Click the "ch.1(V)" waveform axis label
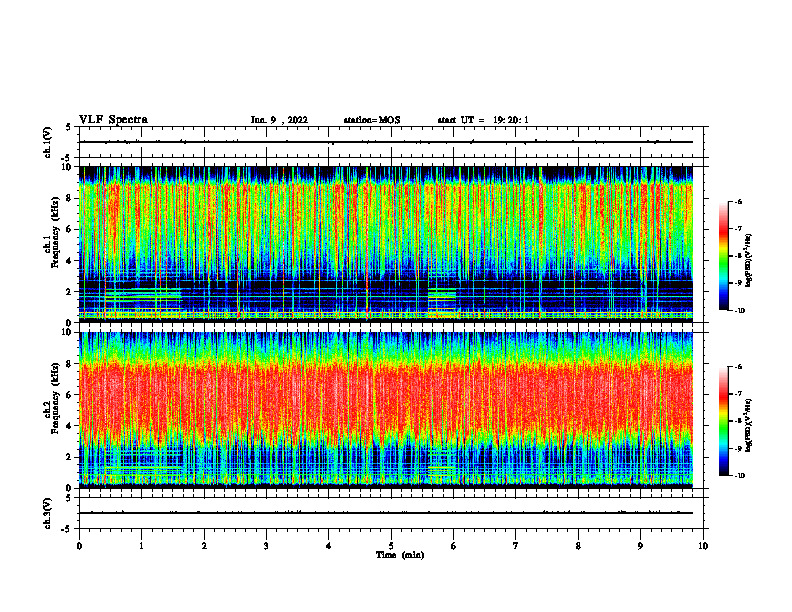 pyautogui.click(x=48, y=142)
